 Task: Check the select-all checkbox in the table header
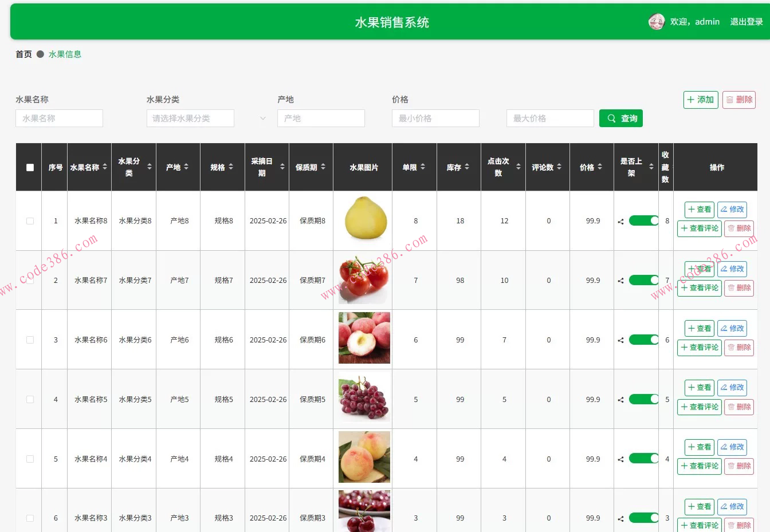29,167
